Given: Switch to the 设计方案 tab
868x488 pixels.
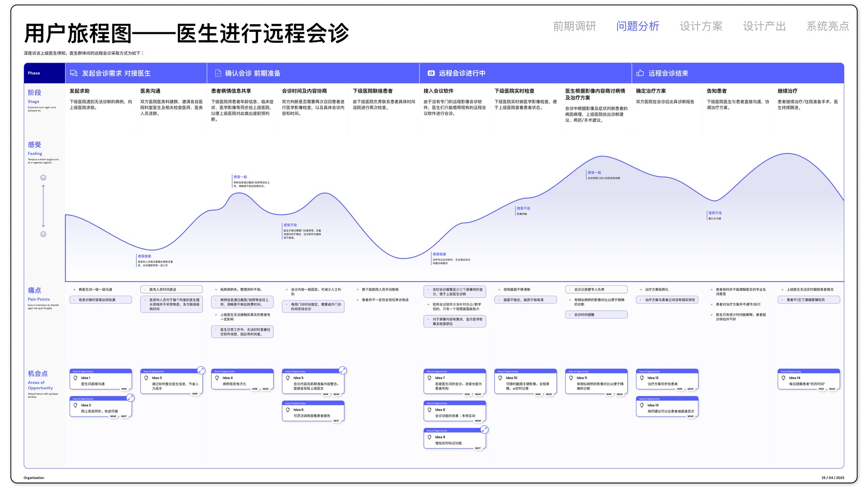Looking at the screenshot, I should coord(701,26).
